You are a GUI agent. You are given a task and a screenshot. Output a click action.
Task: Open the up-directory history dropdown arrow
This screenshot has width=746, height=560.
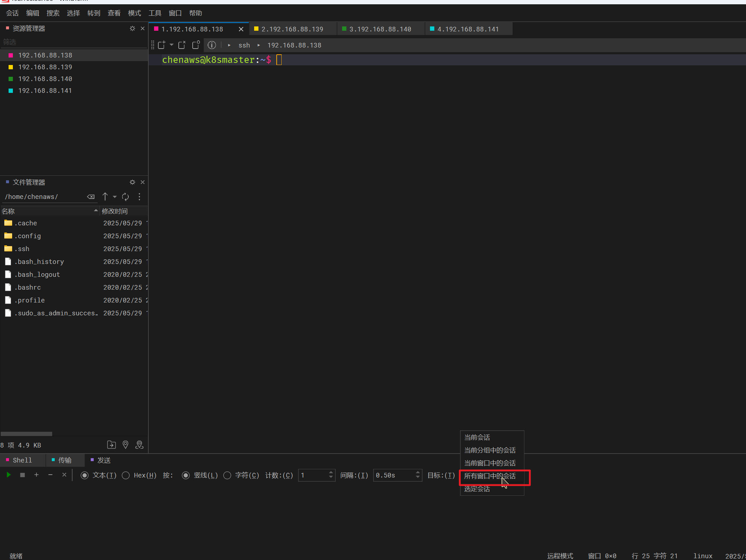pos(115,197)
